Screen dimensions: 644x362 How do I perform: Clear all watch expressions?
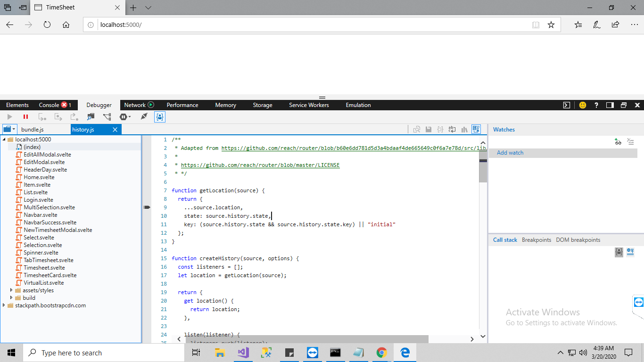pos(630,141)
